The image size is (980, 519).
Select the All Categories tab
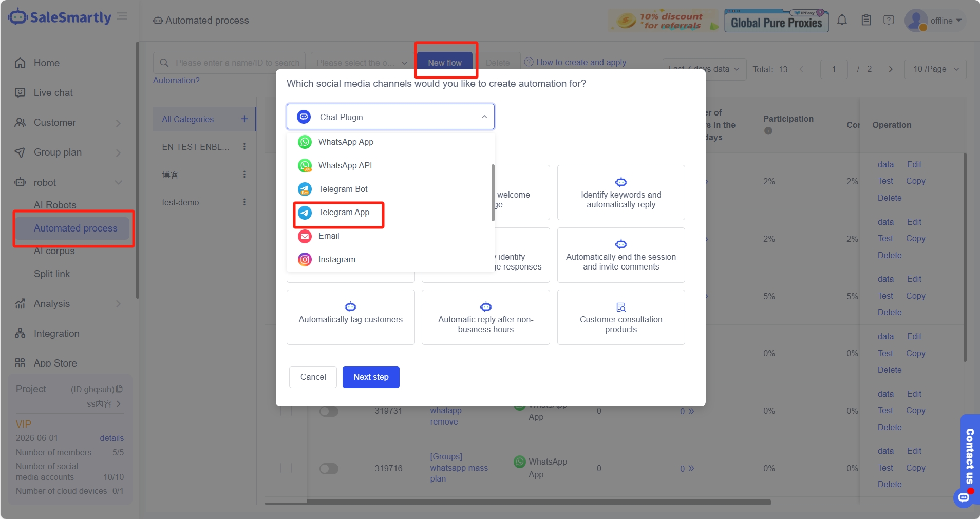pos(188,119)
